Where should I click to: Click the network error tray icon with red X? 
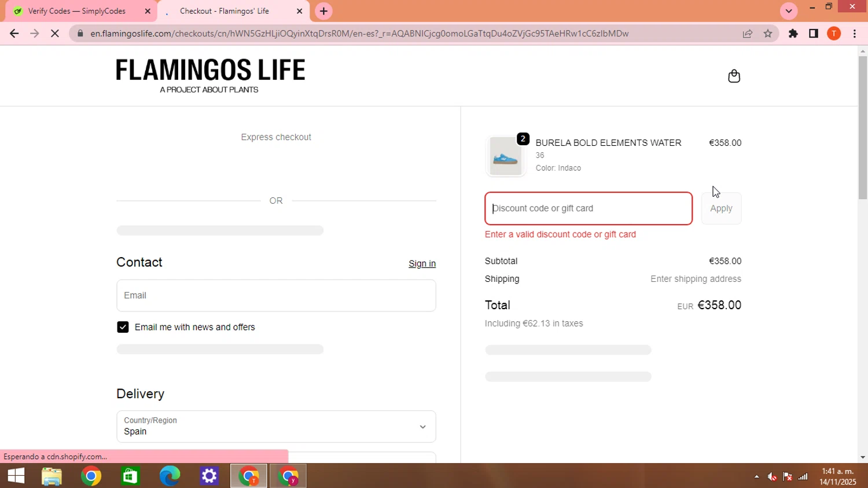788,476
